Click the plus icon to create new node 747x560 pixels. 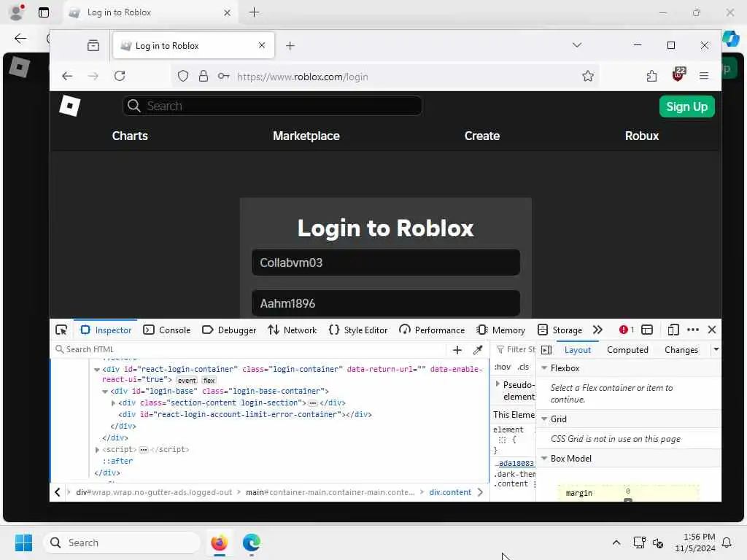coord(457,350)
